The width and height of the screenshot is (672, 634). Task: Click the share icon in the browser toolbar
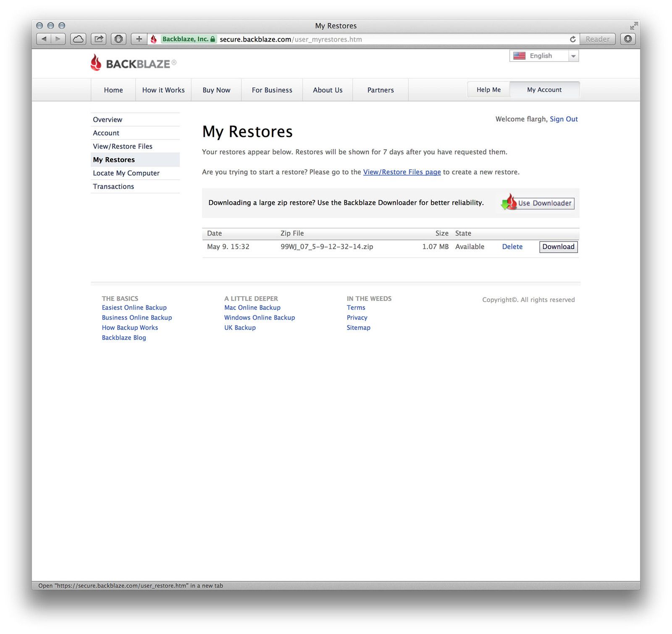click(x=98, y=39)
